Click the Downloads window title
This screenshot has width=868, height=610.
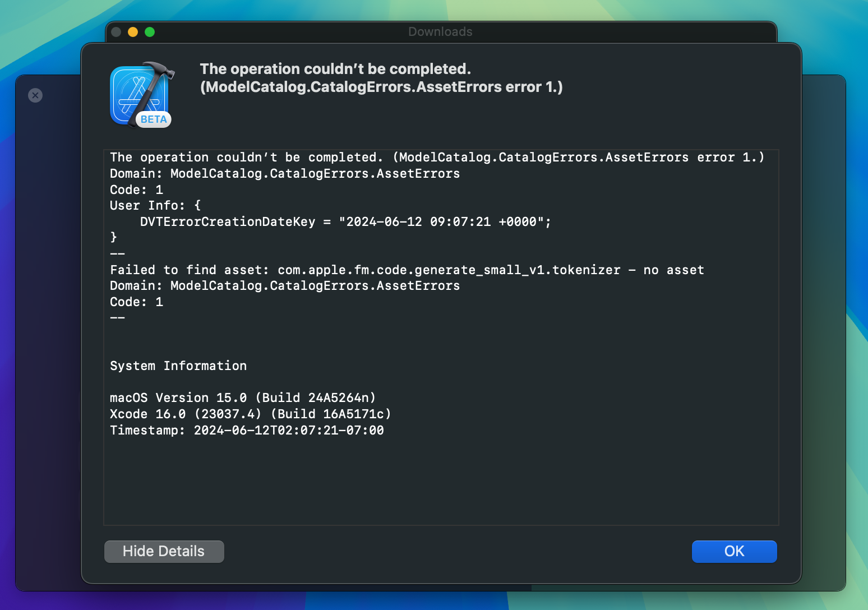tap(440, 32)
